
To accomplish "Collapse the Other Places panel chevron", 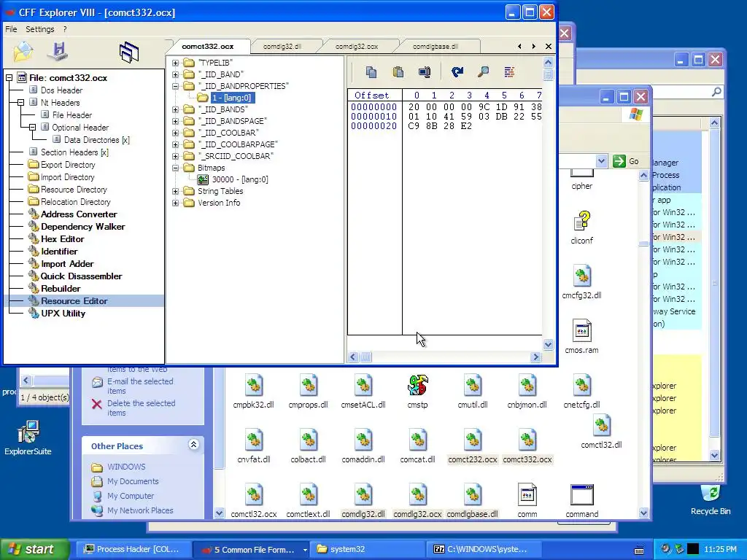I will point(193,445).
